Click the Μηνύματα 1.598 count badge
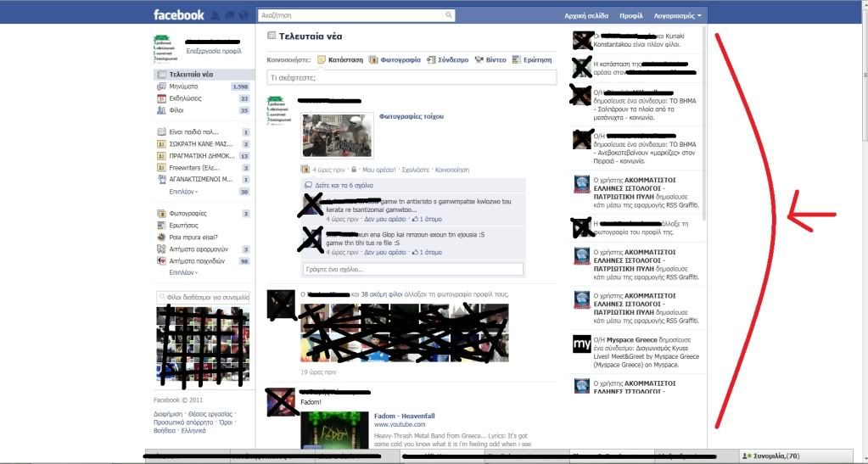The height and width of the screenshot is (464, 868). point(240,87)
